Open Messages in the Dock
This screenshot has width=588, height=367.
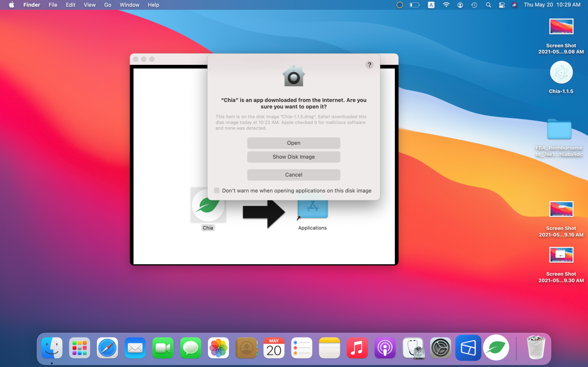[x=191, y=348]
